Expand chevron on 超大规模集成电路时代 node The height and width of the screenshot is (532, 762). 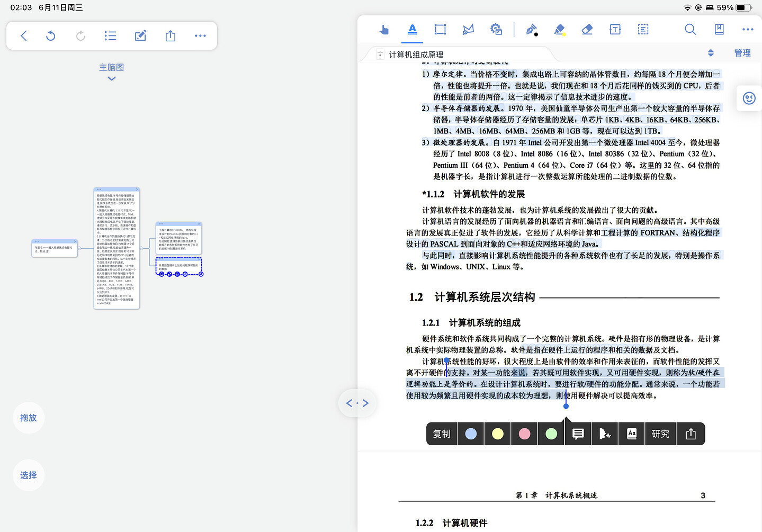(x=75, y=241)
